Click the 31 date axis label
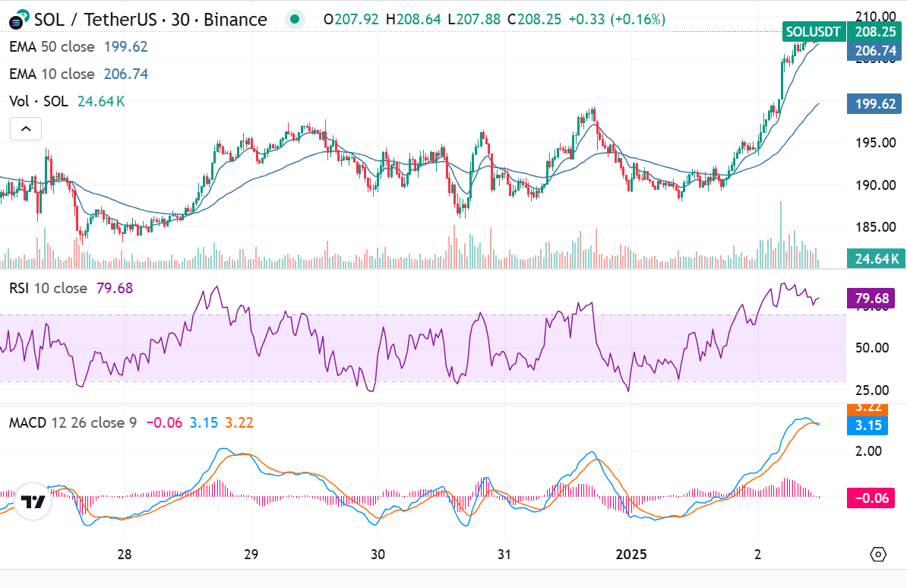The width and height of the screenshot is (907, 588). [x=504, y=555]
